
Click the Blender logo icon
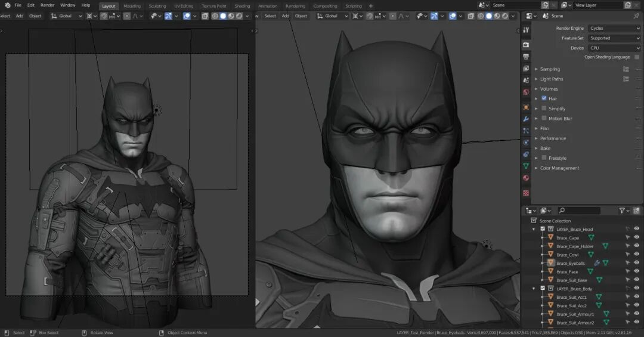(8, 5)
